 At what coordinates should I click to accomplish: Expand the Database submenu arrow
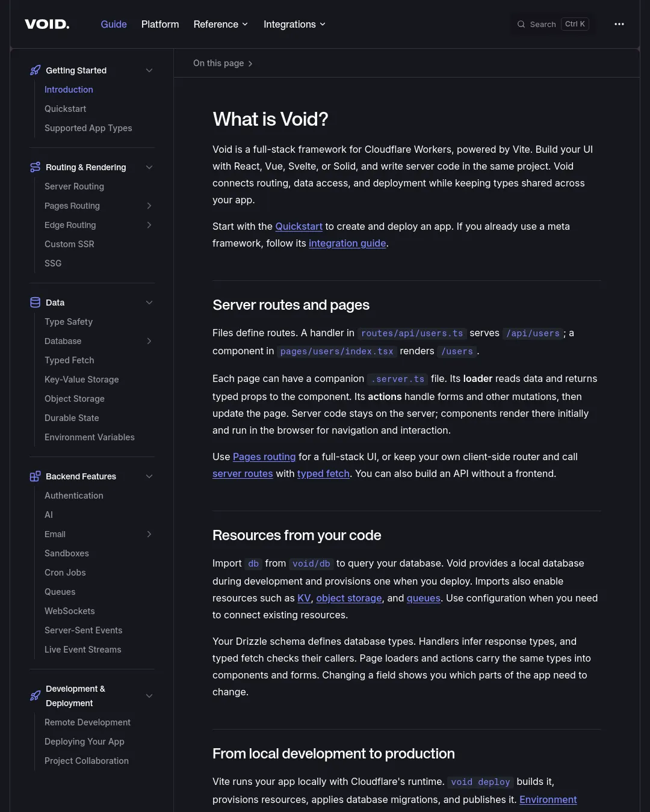tap(149, 341)
